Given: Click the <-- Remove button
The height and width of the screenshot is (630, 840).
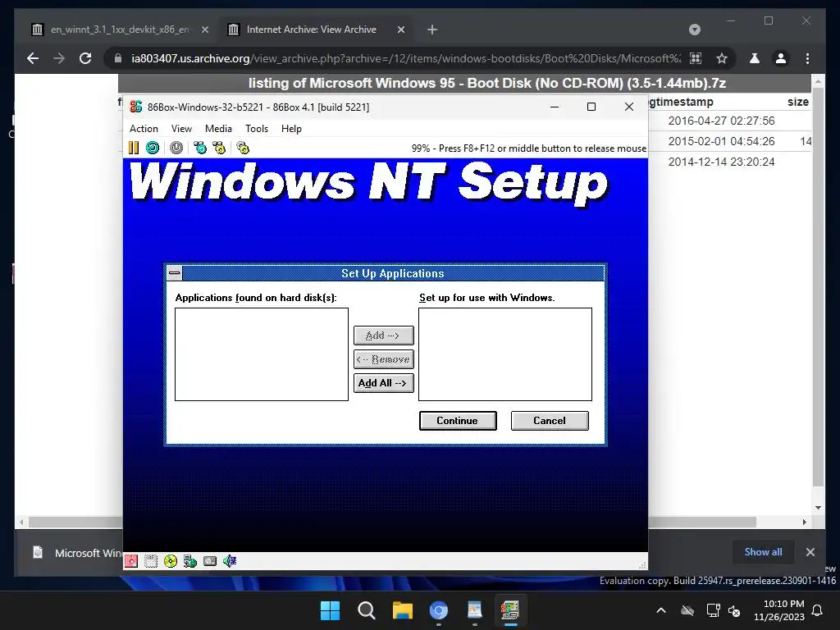Looking at the screenshot, I should coord(384,359).
